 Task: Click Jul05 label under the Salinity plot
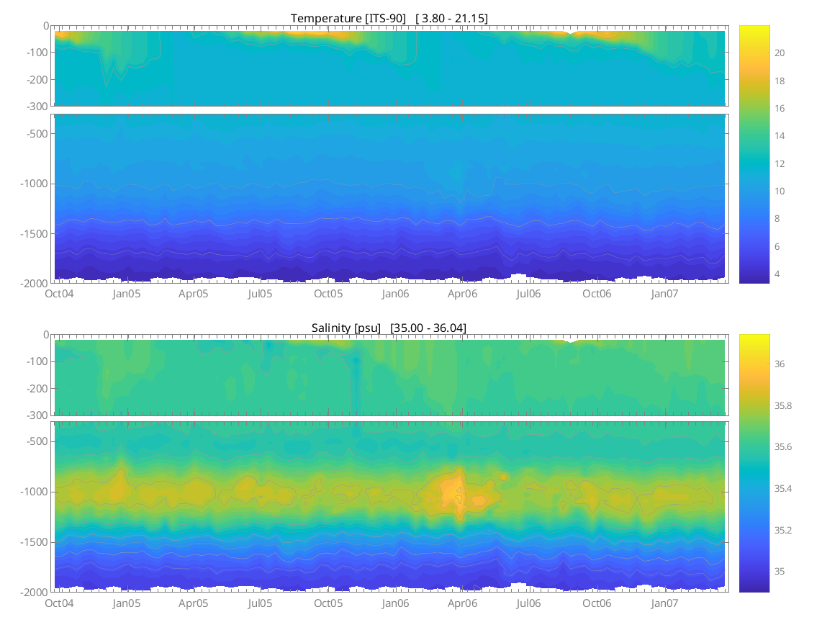point(260,603)
